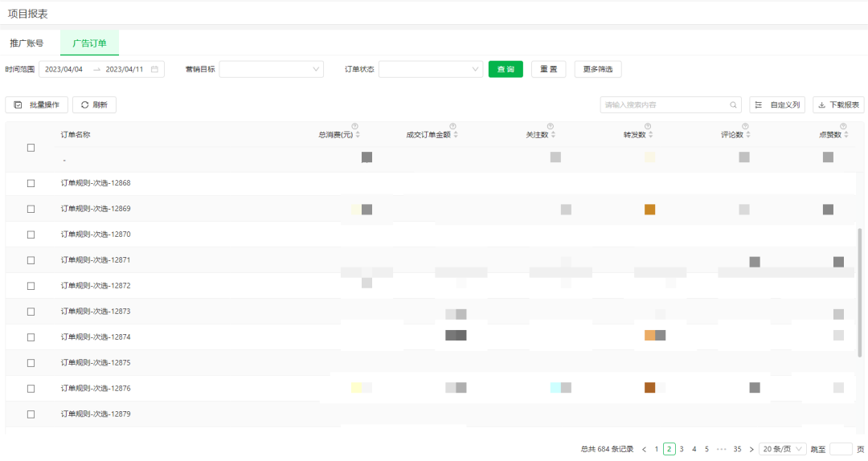Switch to the 推广账号 tab
868x461 pixels.
point(27,43)
